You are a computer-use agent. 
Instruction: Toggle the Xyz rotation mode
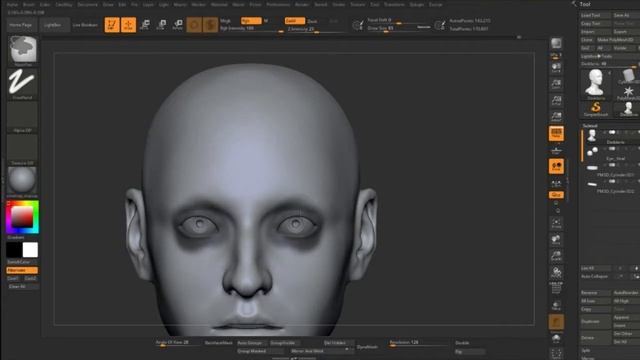[556, 195]
